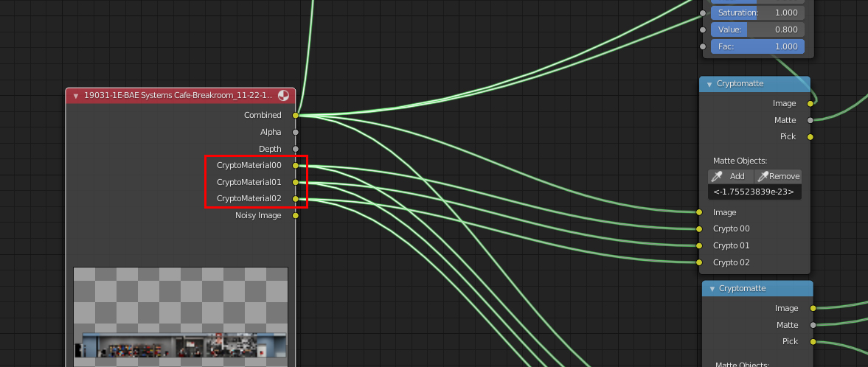This screenshot has height=367, width=868.
Task: Click the Add matte objects button
Action: click(731, 176)
